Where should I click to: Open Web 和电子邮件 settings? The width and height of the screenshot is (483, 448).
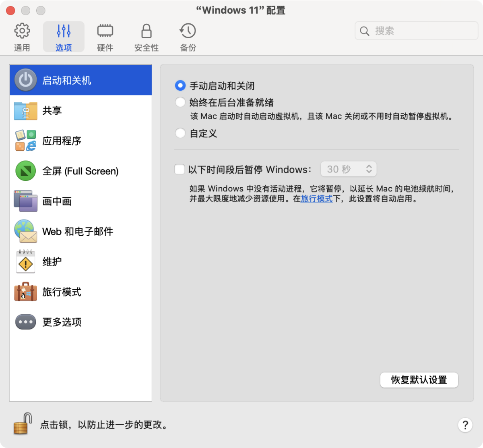coord(77,232)
